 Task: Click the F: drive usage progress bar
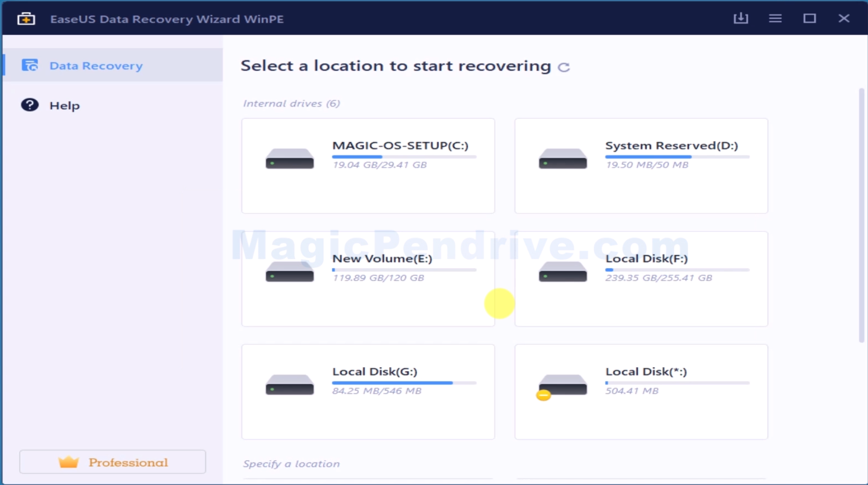[677, 270]
